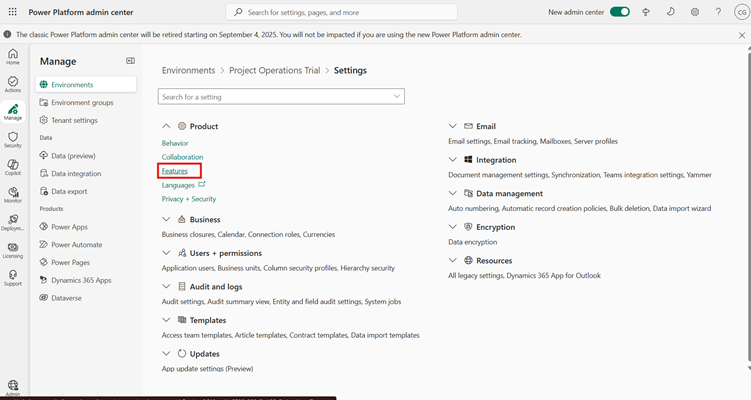Open the Languages settings link
Screen dimensions: 751x400
click(178, 185)
